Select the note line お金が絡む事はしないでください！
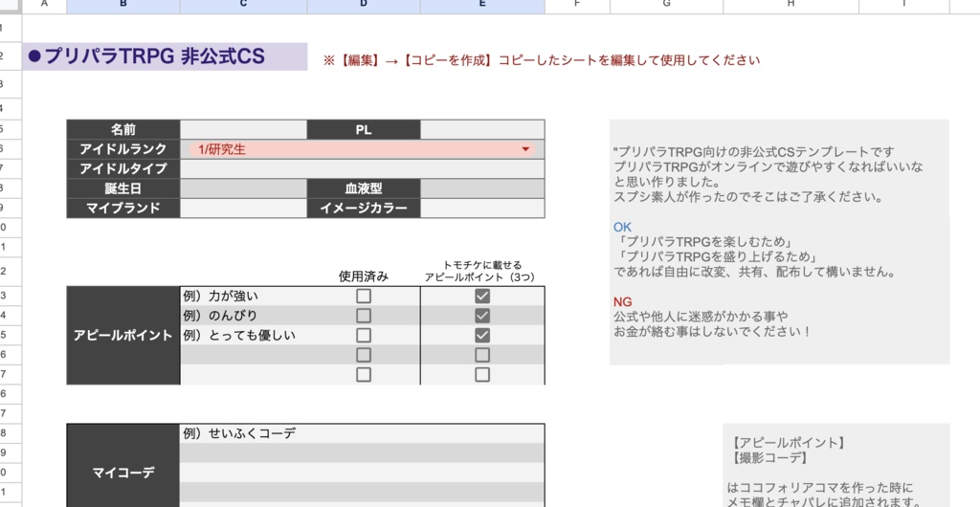Image resolution: width=980 pixels, height=507 pixels. click(x=712, y=332)
